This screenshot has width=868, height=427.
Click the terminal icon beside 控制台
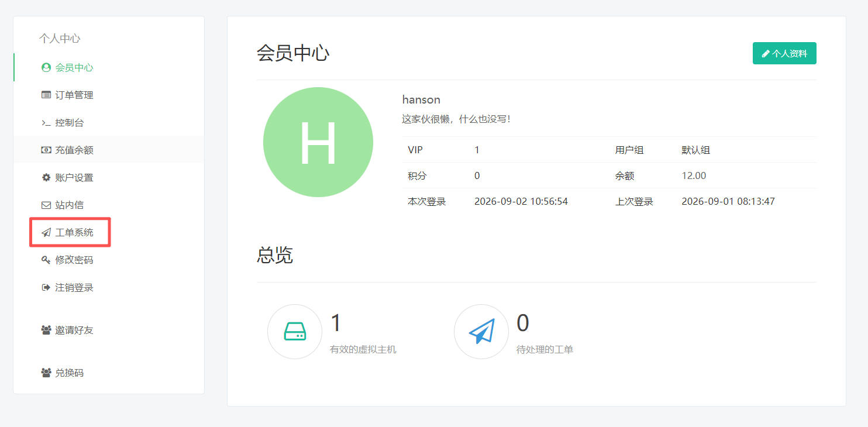[x=46, y=123]
